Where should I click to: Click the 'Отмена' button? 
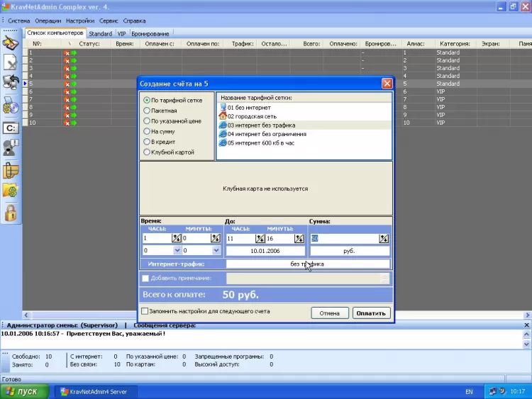coord(329,313)
